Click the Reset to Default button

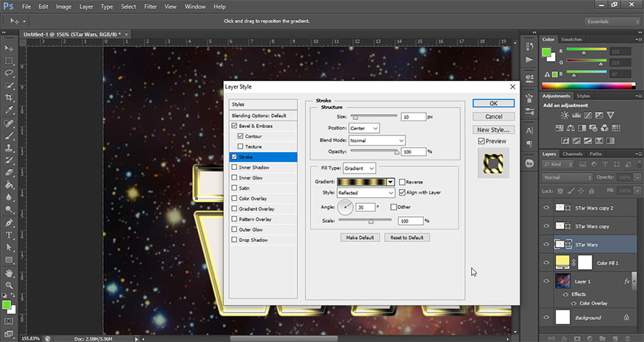[x=406, y=238]
